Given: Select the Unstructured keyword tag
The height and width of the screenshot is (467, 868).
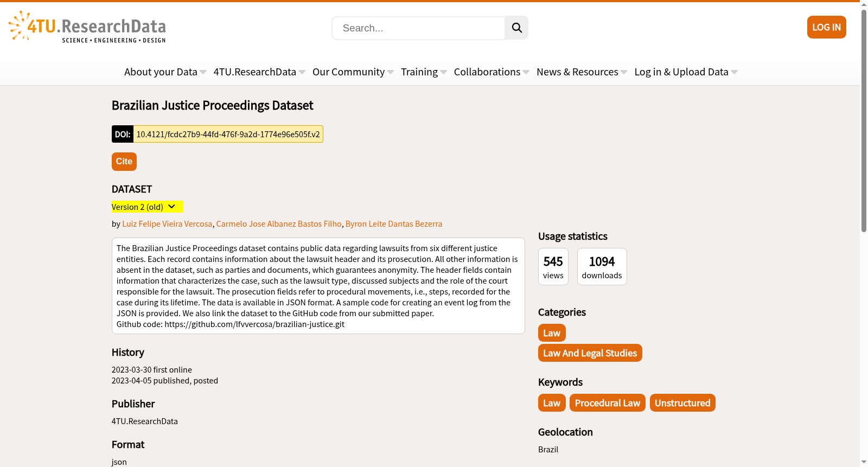Looking at the screenshot, I should click(x=682, y=403).
